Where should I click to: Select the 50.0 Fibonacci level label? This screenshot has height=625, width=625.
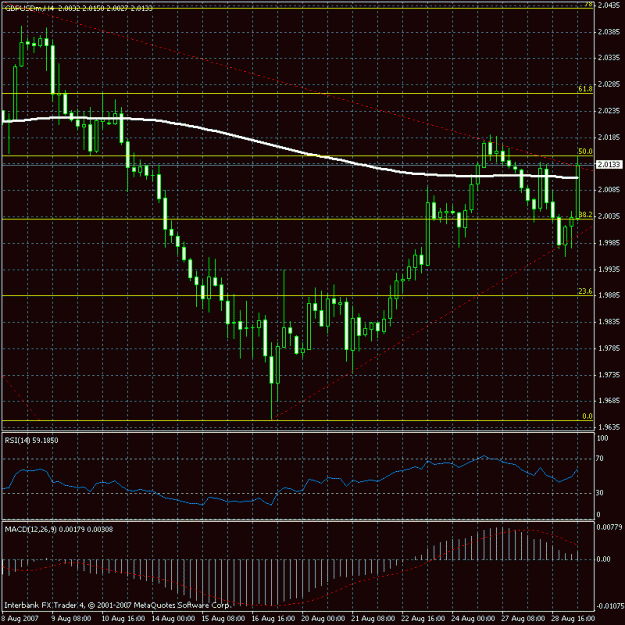point(585,151)
